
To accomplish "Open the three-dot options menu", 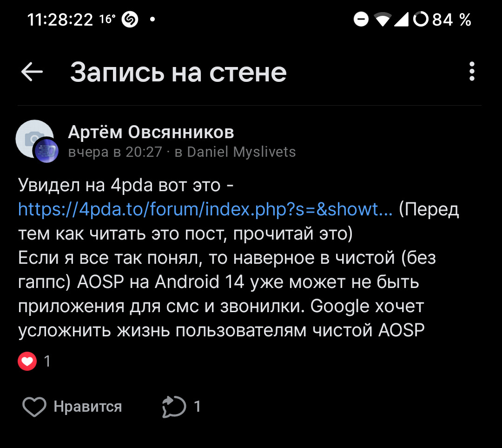I will 472,72.
